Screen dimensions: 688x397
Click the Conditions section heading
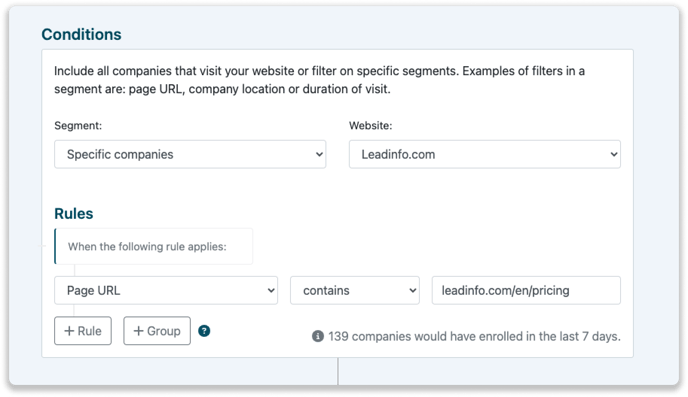pyautogui.click(x=82, y=35)
